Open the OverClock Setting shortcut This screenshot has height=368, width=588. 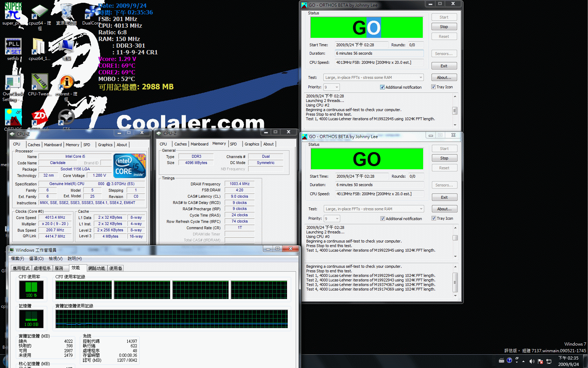tap(13, 82)
